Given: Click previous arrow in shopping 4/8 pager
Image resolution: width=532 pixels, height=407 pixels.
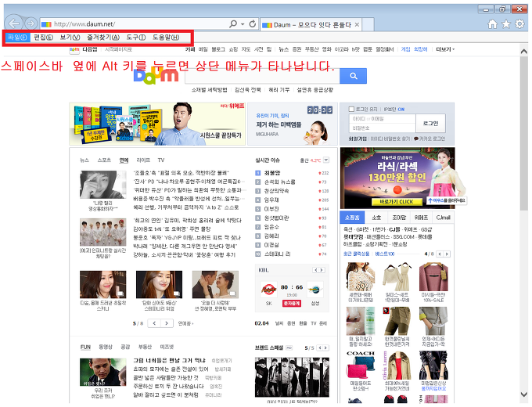Looking at the screenshot, I should [x=440, y=254].
